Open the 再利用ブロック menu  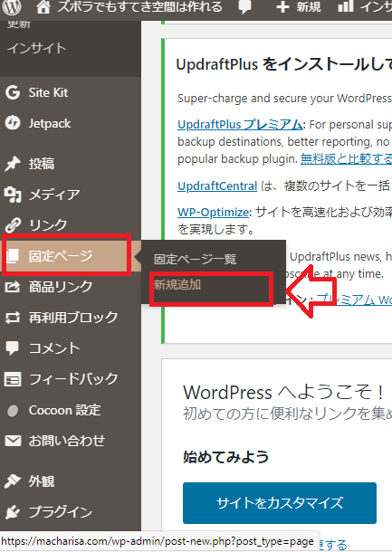click(x=73, y=318)
